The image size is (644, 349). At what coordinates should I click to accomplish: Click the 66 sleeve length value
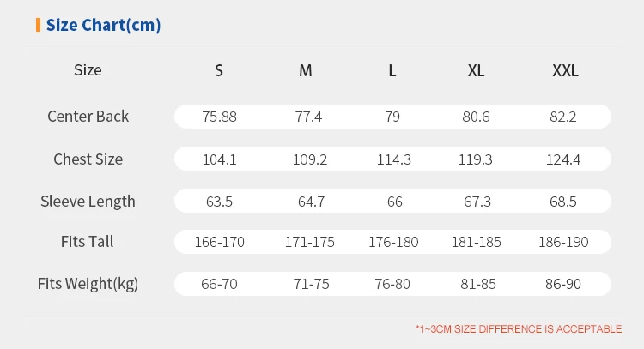(392, 202)
